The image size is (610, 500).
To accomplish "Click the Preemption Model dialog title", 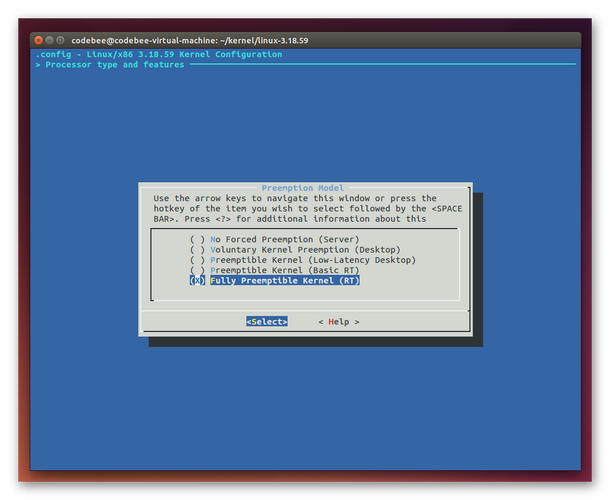I will click(303, 188).
